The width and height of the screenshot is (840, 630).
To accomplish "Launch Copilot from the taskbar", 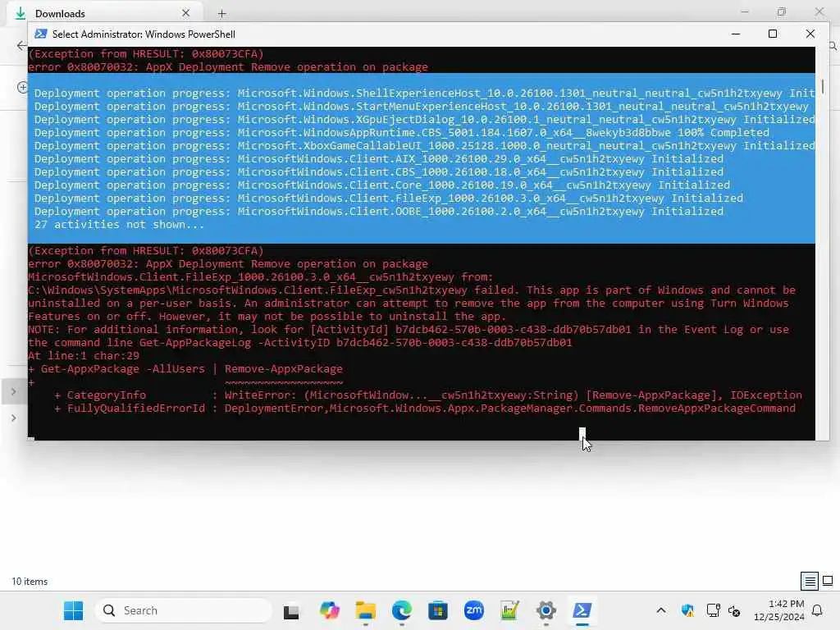I will coord(330,610).
